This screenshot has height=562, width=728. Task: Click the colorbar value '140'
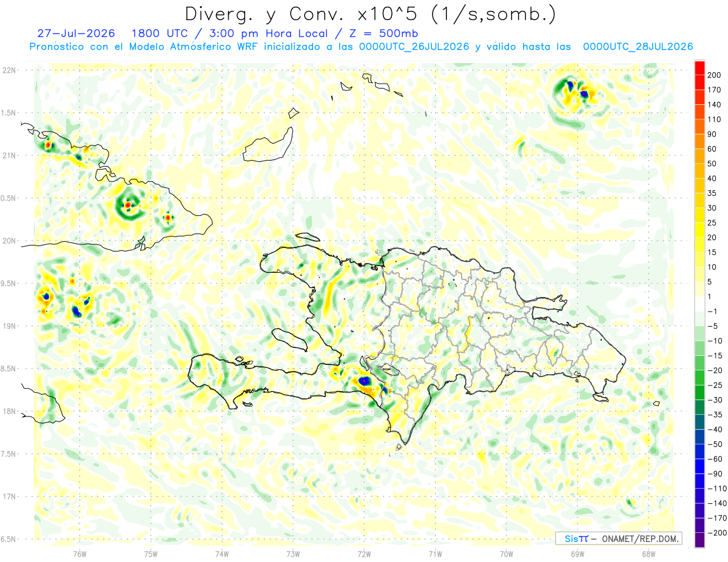(714, 105)
